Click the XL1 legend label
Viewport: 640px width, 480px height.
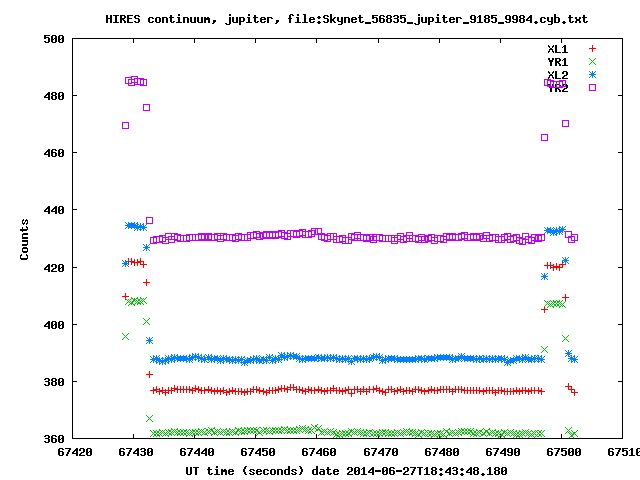point(558,49)
